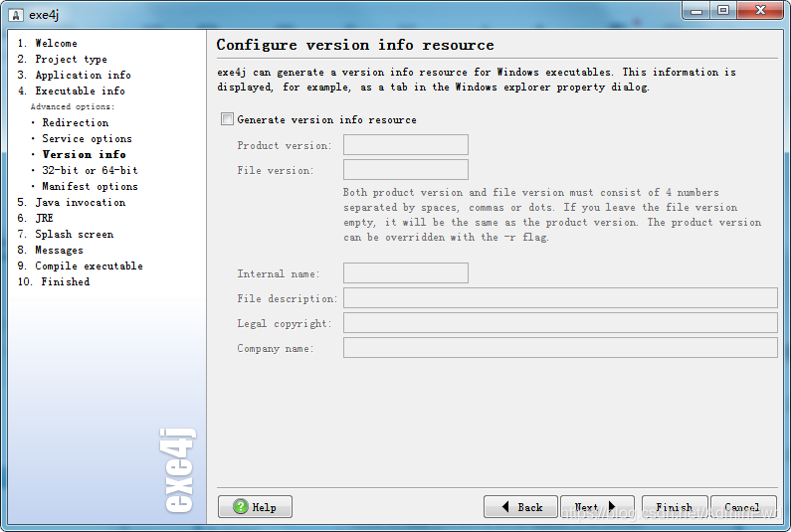This screenshot has height=532, width=791.
Task: Click the File description text field
Action: click(x=560, y=297)
